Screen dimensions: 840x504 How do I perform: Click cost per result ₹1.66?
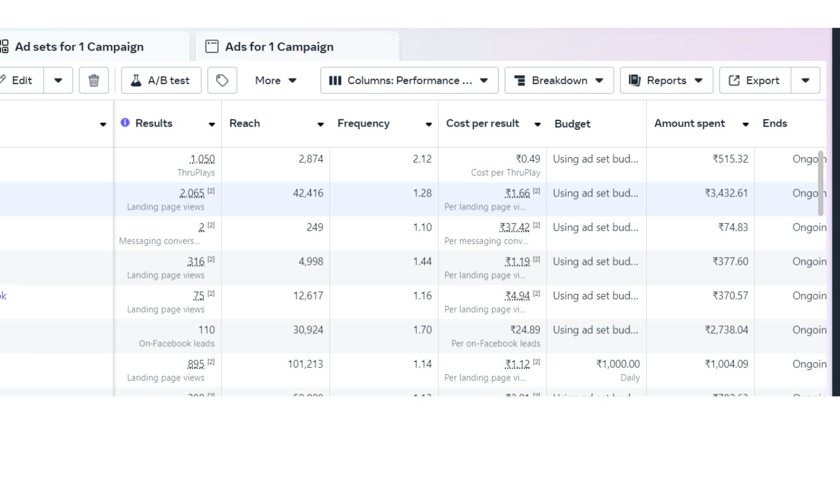point(517,193)
